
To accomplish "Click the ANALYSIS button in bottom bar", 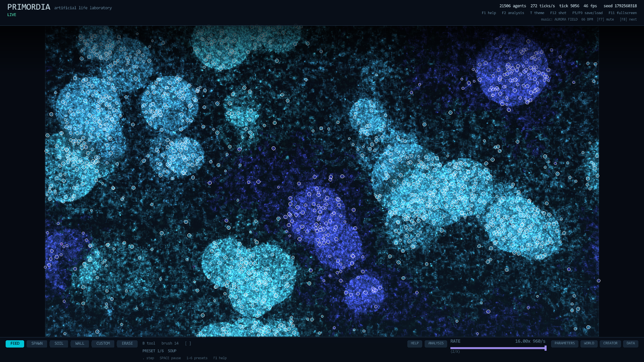I will pyautogui.click(x=436, y=343).
